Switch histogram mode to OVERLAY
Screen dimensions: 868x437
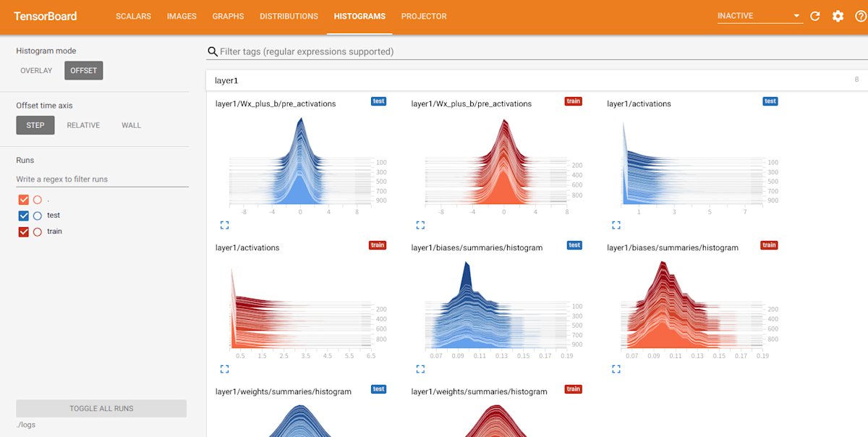click(36, 70)
